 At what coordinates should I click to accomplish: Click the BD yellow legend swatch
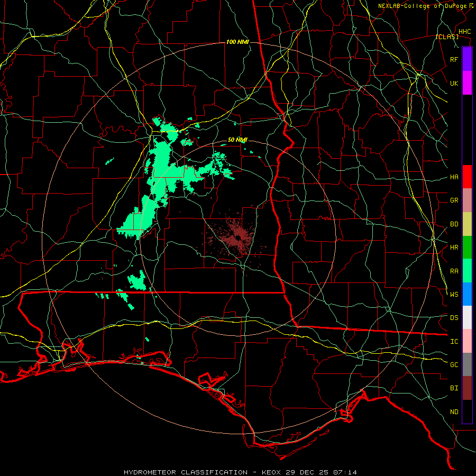coord(467,224)
